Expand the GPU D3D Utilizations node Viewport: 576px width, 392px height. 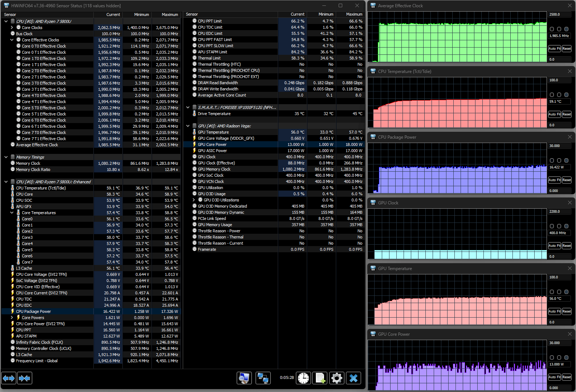point(194,200)
